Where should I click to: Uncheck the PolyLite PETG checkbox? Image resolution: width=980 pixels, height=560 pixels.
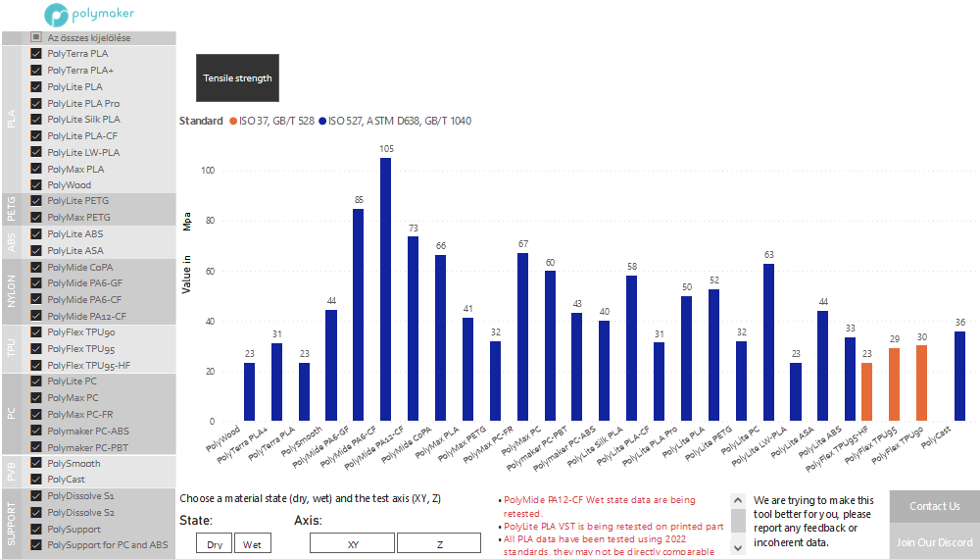pyautogui.click(x=36, y=201)
